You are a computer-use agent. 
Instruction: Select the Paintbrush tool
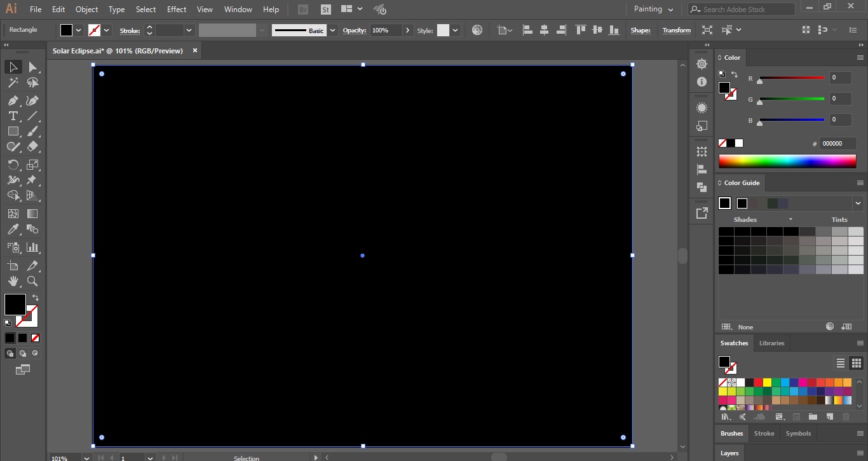(x=32, y=131)
